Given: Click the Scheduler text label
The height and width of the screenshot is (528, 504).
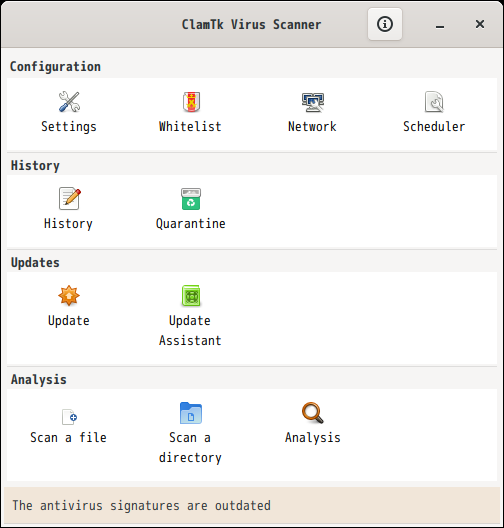Looking at the screenshot, I should pyautogui.click(x=434, y=127).
